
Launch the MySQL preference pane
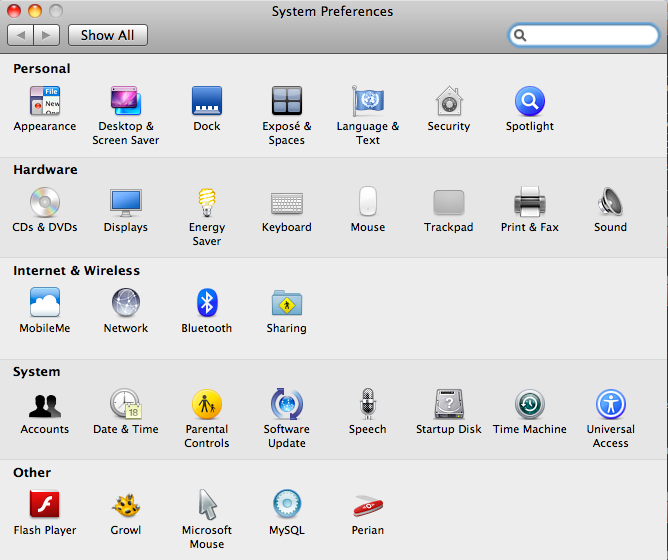click(287, 506)
